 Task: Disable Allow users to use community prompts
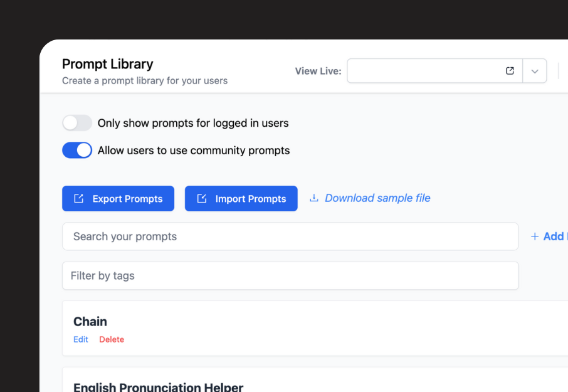click(77, 150)
